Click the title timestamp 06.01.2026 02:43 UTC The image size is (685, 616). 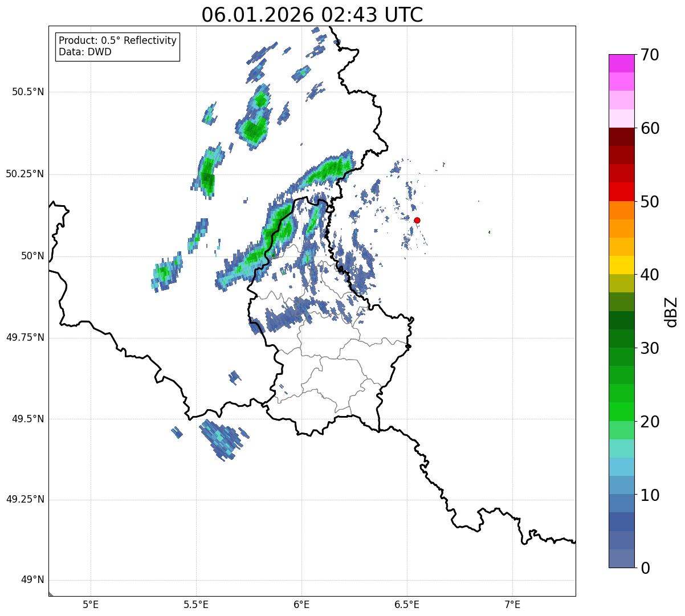[312, 15]
